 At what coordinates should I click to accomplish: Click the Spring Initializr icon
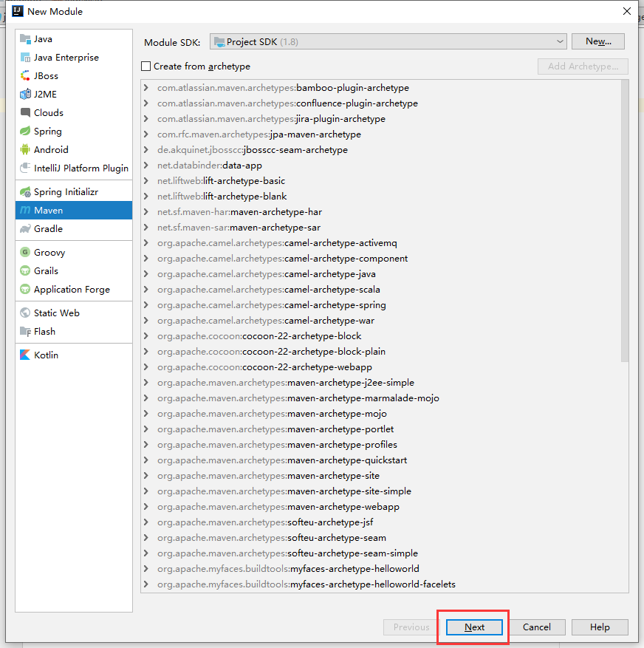(x=26, y=192)
